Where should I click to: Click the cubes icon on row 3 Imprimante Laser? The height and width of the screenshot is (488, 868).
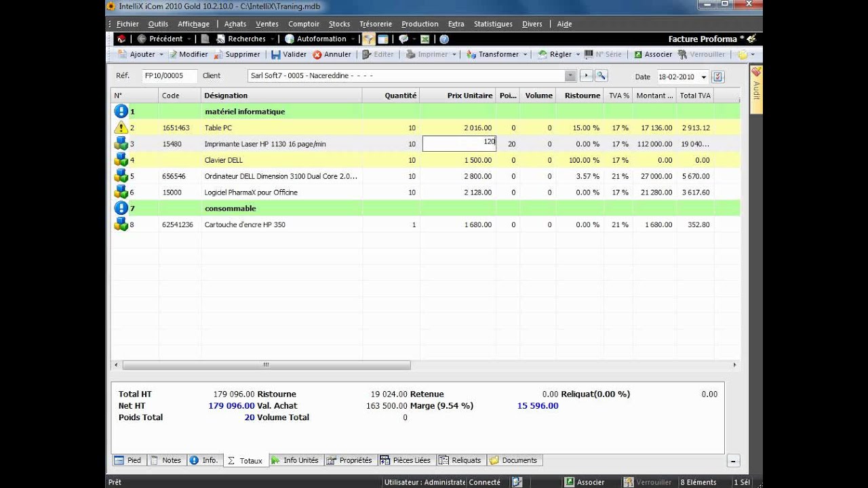pyautogui.click(x=121, y=144)
